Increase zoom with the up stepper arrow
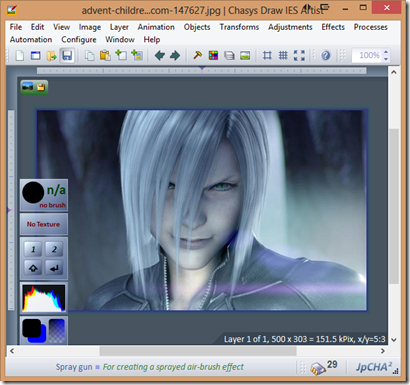This screenshot has width=410, height=385. [386, 52]
